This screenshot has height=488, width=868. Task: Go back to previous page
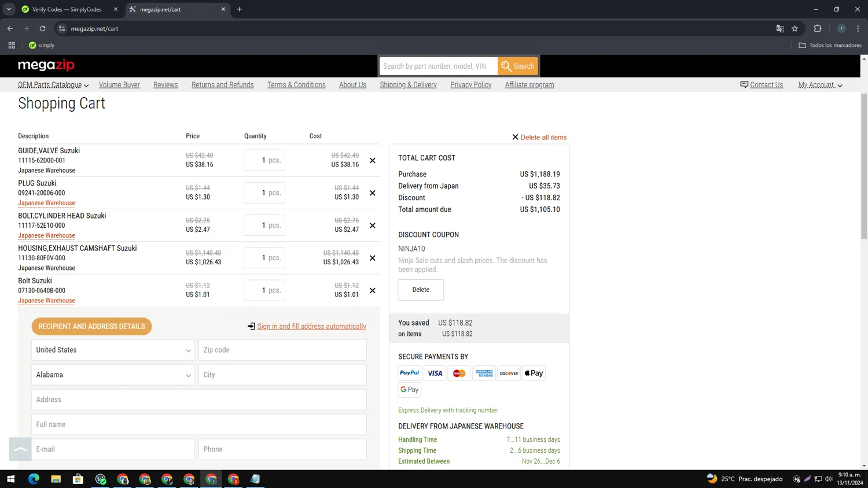tap(10, 28)
